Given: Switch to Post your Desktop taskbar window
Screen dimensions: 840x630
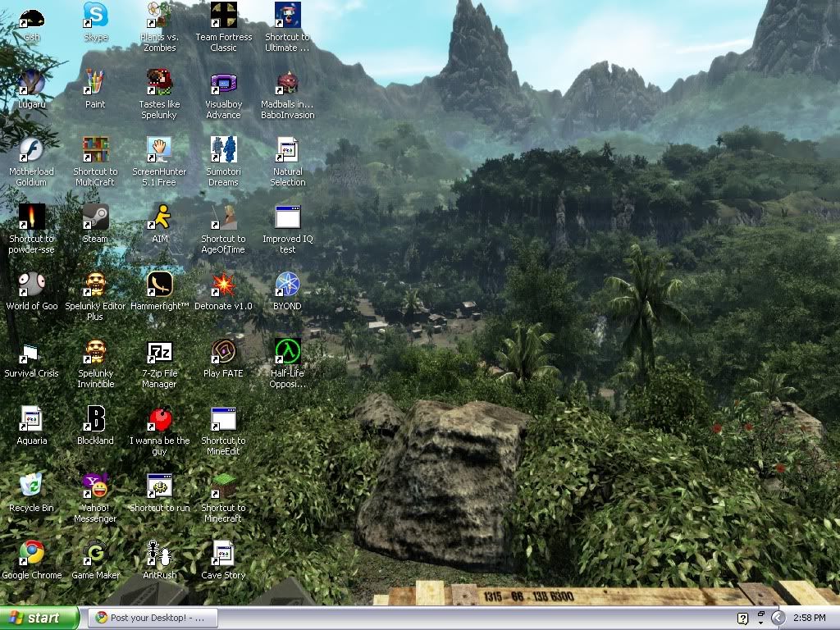Looking at the screenshot, I should click(153, 618).
